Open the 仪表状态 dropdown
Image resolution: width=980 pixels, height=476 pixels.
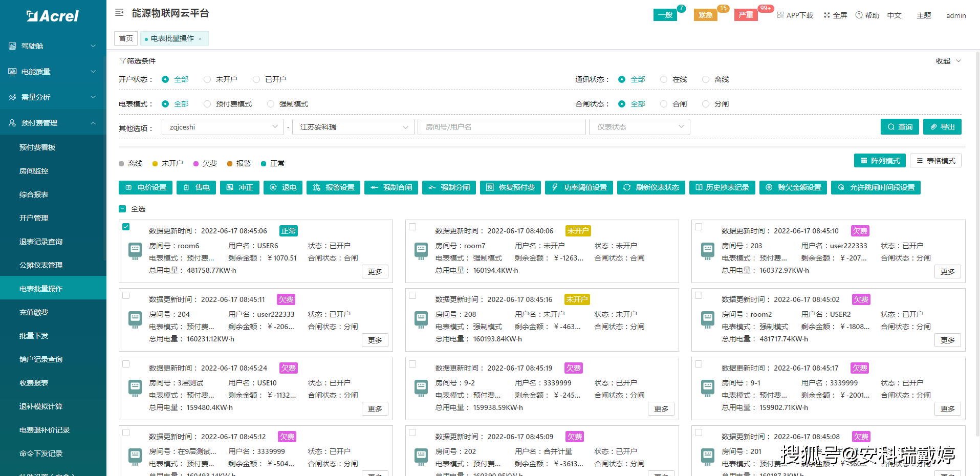click(x=639, y=127)
